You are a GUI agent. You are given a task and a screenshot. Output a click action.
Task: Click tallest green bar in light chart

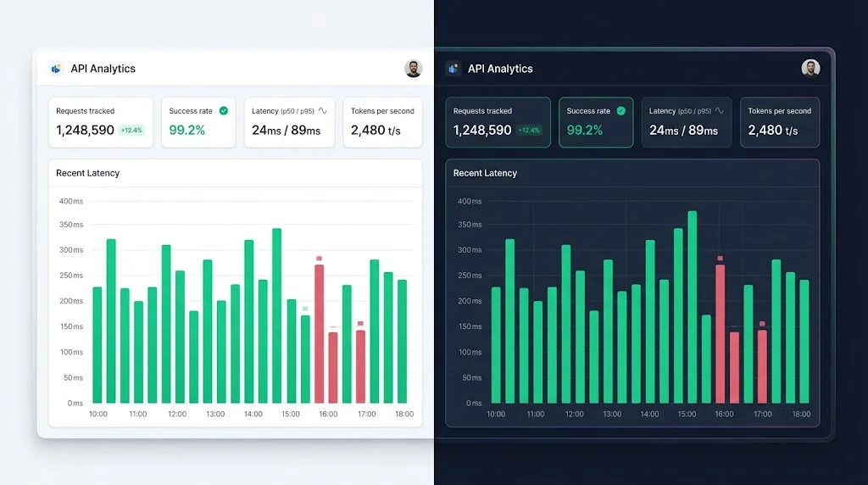pos(277,315)
